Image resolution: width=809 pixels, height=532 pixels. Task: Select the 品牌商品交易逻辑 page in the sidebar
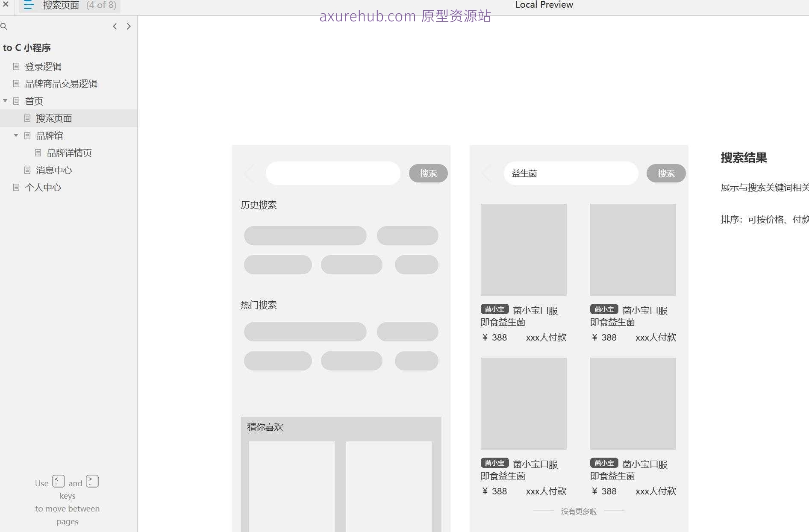click(x=61, y=83)
